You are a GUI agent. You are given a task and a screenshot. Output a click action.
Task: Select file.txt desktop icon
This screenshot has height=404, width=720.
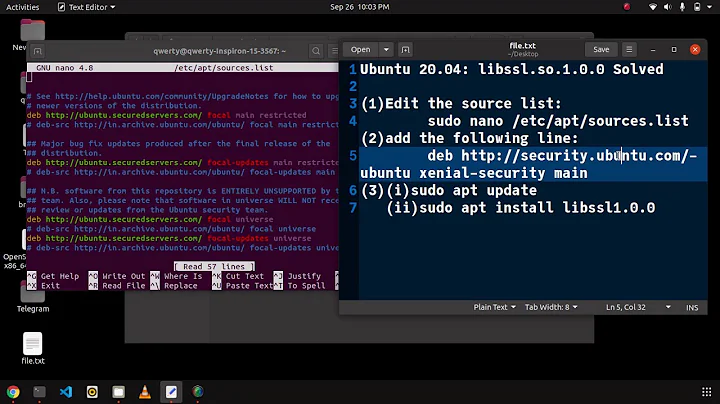(x=33, y=348)
